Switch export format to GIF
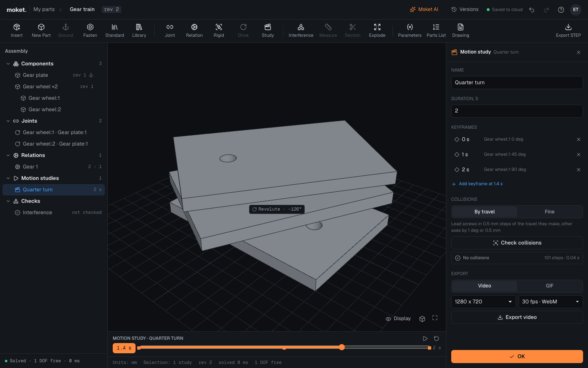This screenshot has height=368, width=588. 550,286
